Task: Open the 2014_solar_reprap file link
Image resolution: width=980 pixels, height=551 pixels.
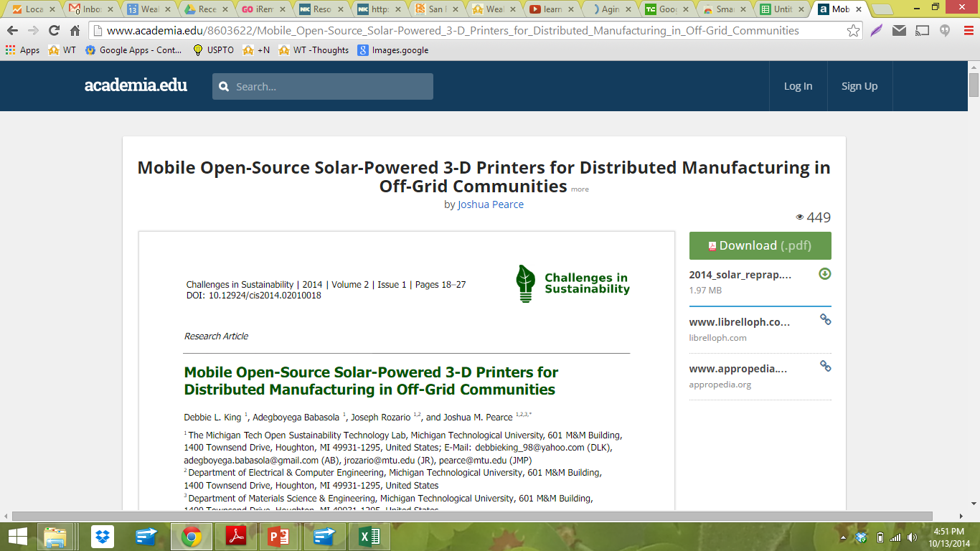Action: click(x=740, y=275)
